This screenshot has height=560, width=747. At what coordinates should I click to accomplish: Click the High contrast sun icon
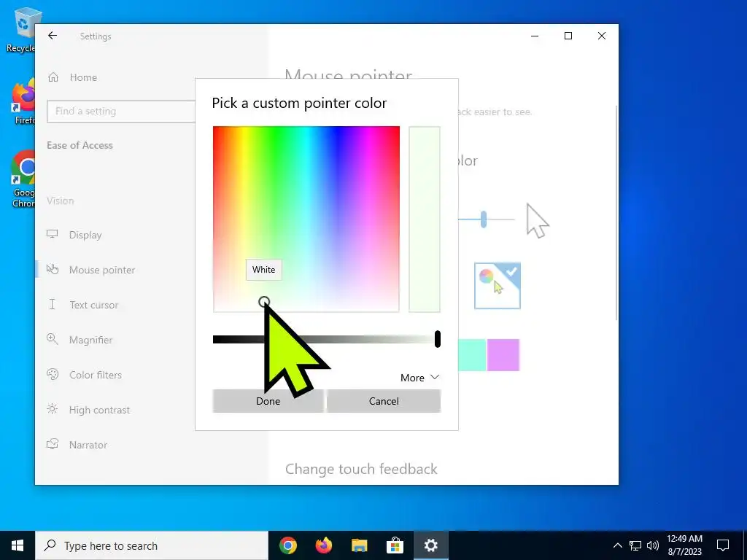click(x=52, y=409)
